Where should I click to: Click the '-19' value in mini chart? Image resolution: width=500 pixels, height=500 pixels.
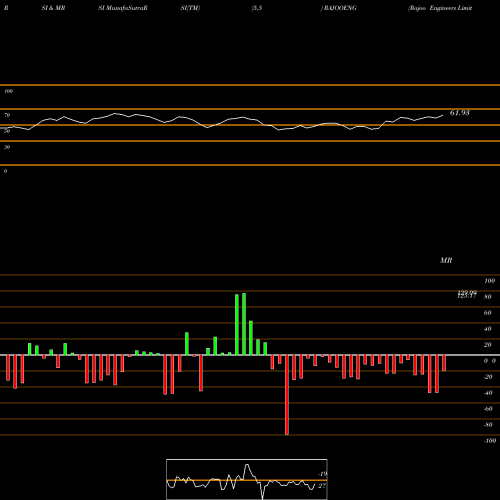pyautogui.click(x=322, y=474)
